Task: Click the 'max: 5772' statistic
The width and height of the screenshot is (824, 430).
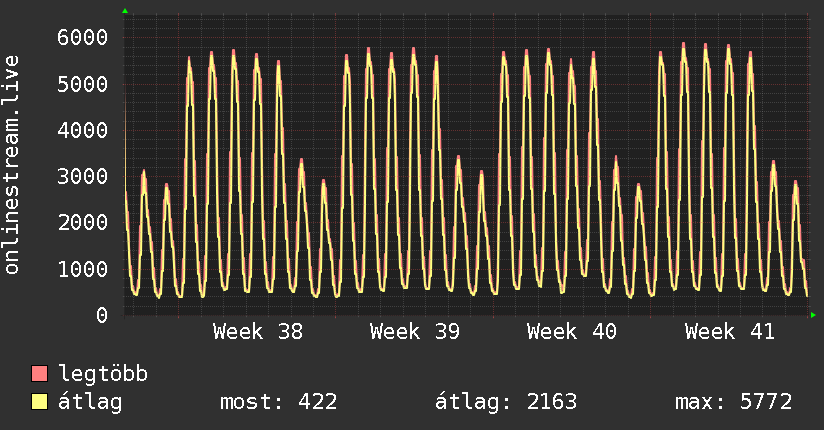Action: (734, 402)
